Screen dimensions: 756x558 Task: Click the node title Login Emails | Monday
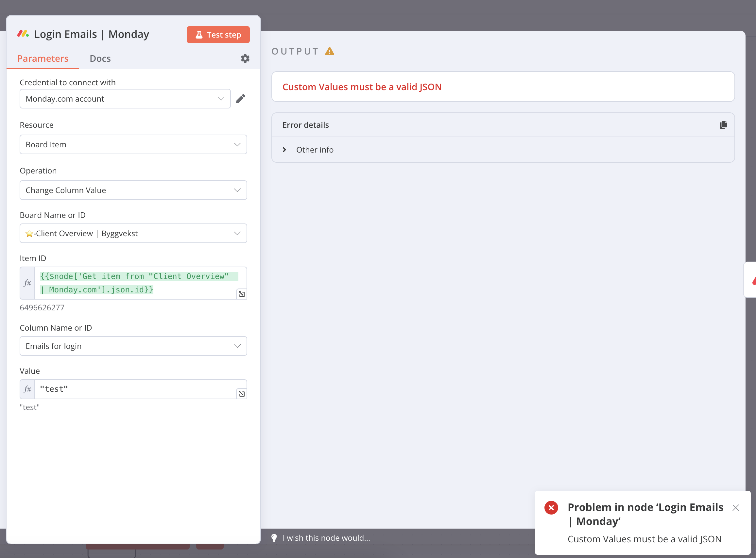pos(92,34)
